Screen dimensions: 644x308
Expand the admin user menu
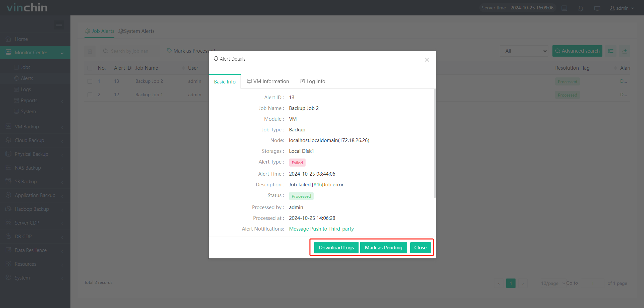pyautogui.click(x=622, y=8)
